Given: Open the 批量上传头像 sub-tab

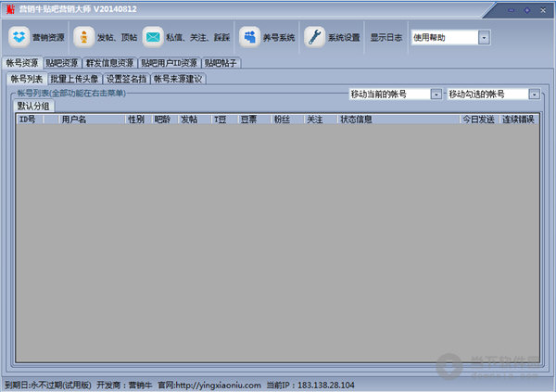Looking at the screenshot, I should click(74, 79).
